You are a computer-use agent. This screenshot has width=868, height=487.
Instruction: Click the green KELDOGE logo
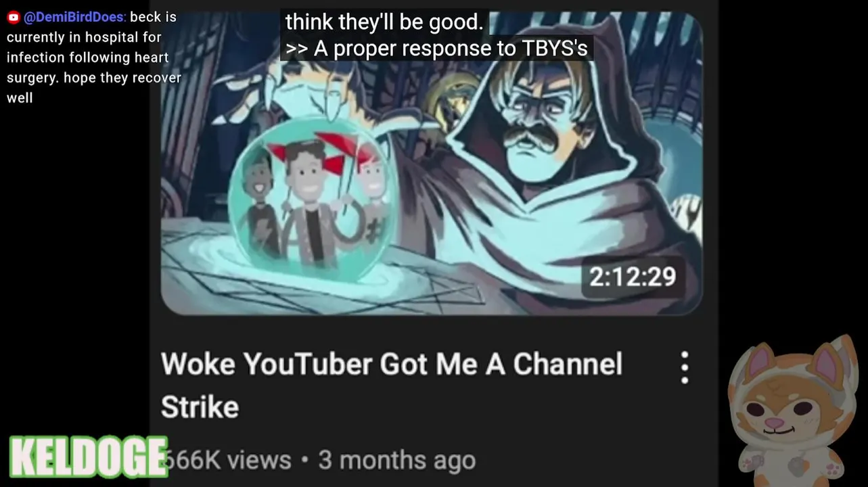[x=88, y=457]
